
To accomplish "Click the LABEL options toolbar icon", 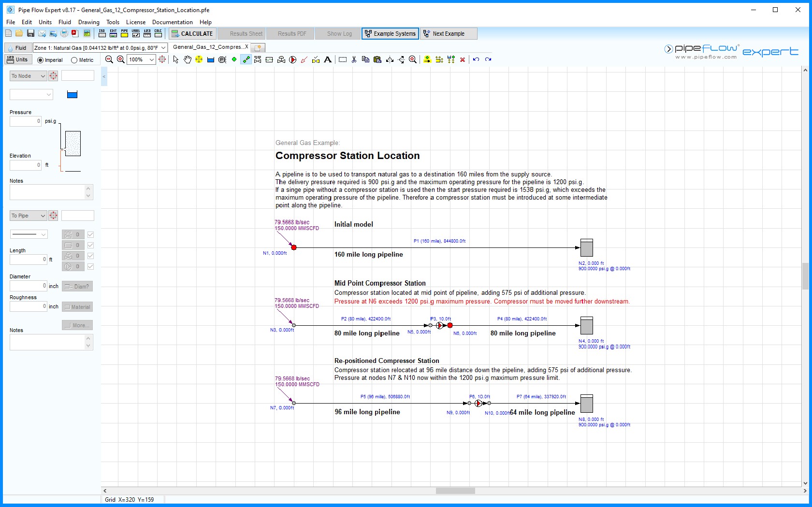I will tap(136, 33).
